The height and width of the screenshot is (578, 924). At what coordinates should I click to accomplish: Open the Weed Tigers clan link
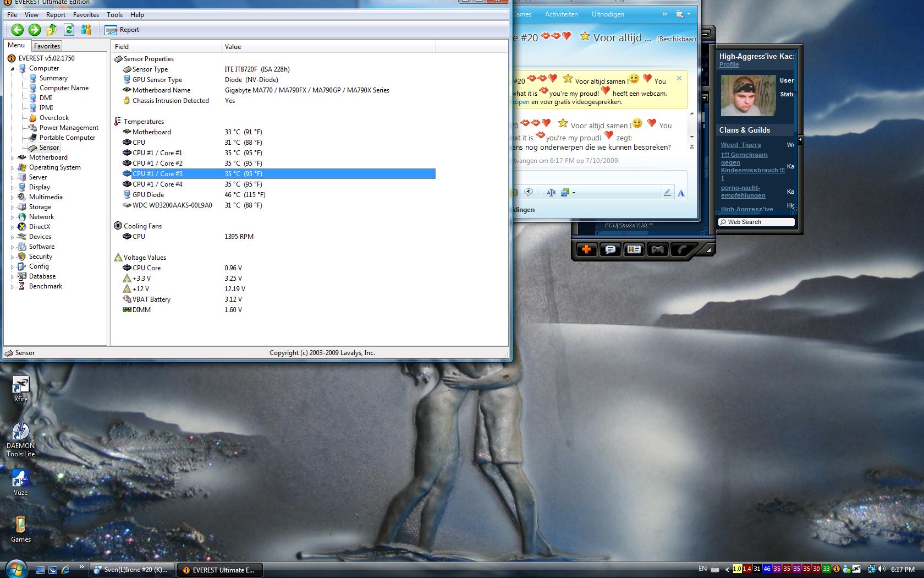point(741,145)
